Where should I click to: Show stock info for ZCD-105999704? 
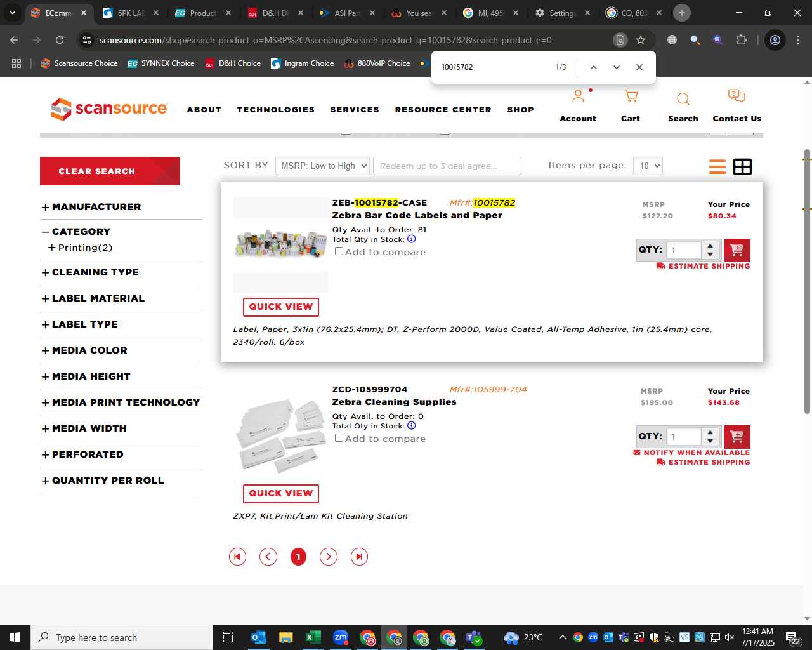[412, 426]
